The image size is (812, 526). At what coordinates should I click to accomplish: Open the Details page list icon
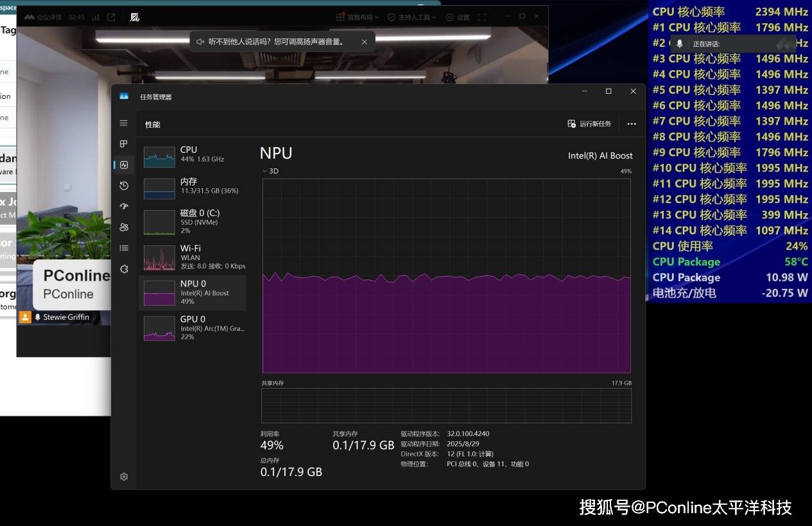click(x=124, y=248)
